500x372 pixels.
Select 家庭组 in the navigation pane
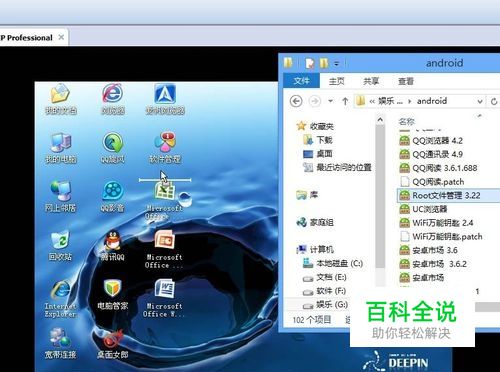(x=315, y=222)
